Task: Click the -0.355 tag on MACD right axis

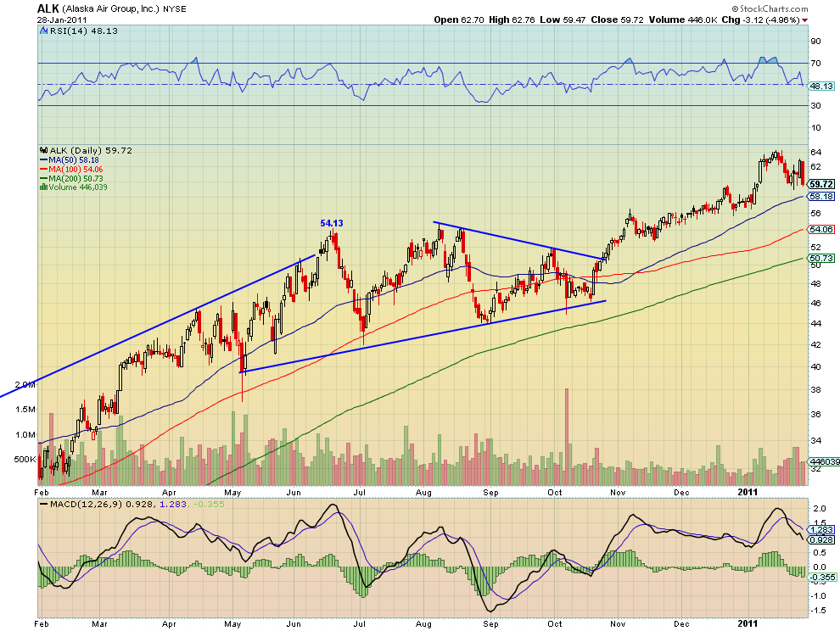Action: (822, 577)
